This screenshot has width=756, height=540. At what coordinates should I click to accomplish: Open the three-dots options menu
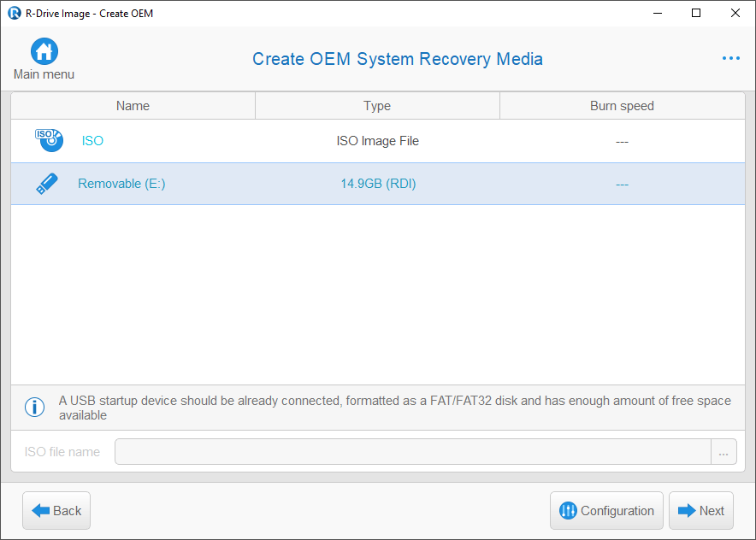coord(731,58)
